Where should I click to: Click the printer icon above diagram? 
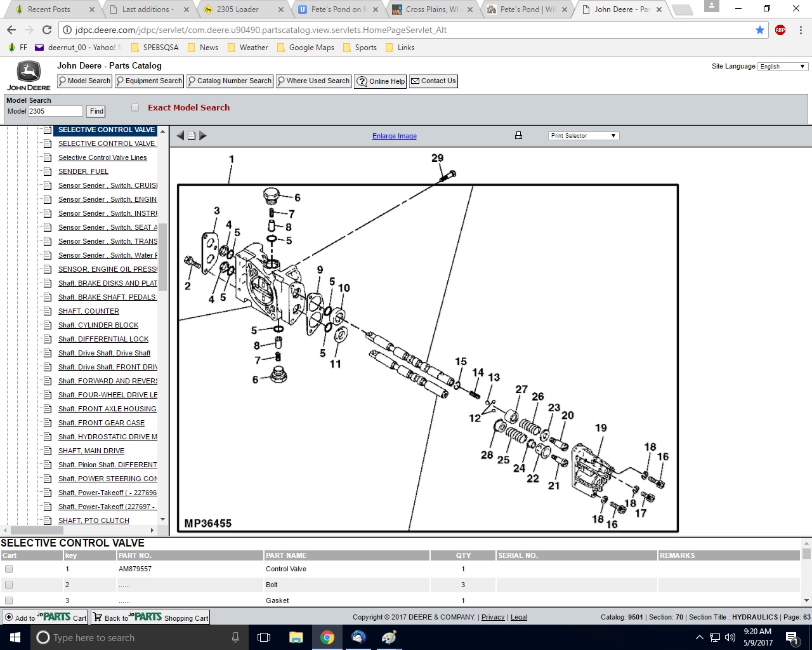(518, 135)
